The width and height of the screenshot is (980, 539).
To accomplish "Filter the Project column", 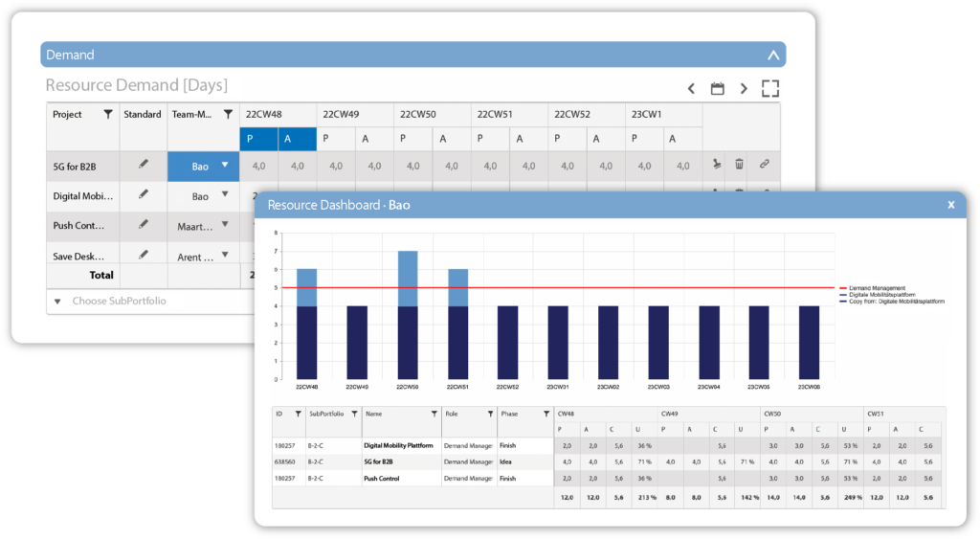I will (108, 115).
